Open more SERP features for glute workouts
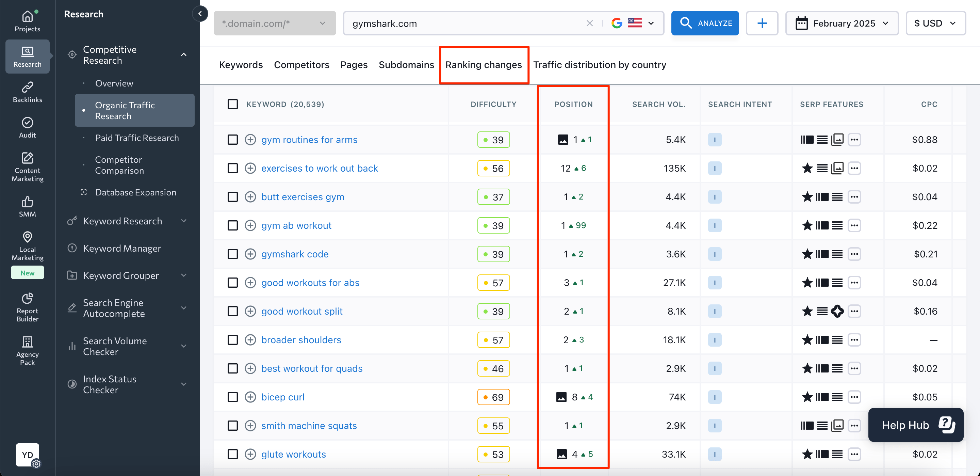980x476 pixels. point(854,454)
